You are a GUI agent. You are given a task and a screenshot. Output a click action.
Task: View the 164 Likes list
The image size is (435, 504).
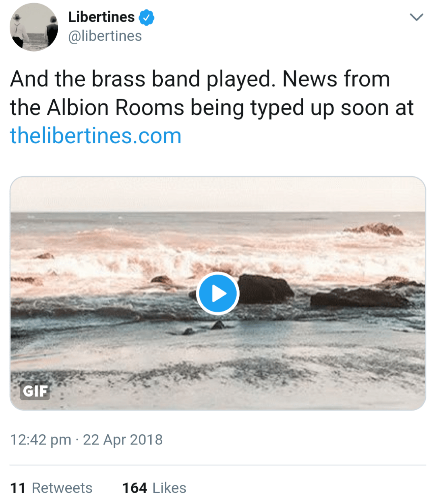[x=154, y=488]
